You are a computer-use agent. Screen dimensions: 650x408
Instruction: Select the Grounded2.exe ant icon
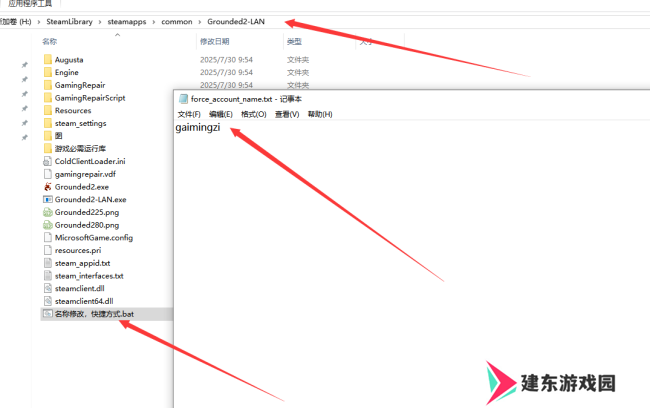[48, 187]
